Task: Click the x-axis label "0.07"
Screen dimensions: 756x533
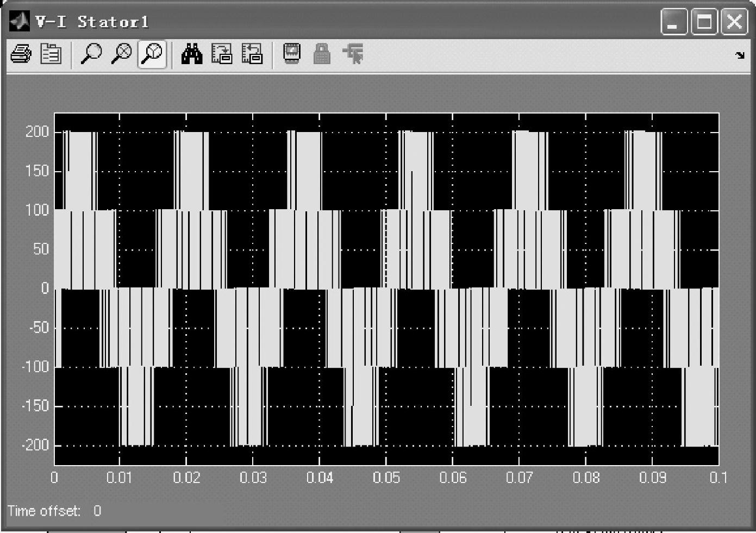Action: coord(520,478)
